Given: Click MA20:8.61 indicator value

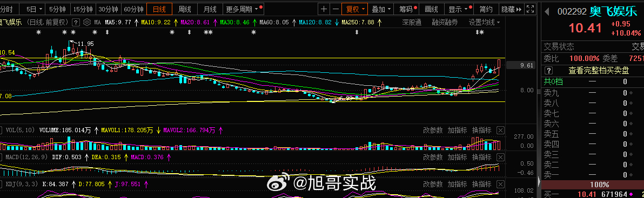Looking at the screenshot, I should click(196, 22).
